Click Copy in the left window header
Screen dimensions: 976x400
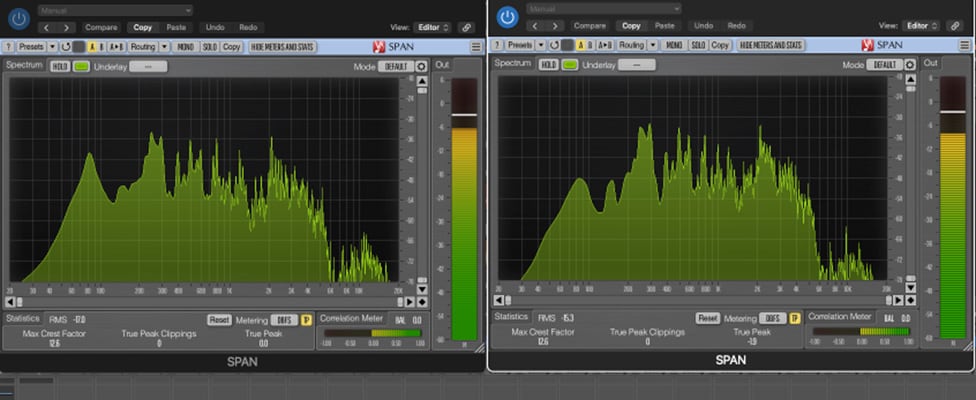click(x=143, y=27)
